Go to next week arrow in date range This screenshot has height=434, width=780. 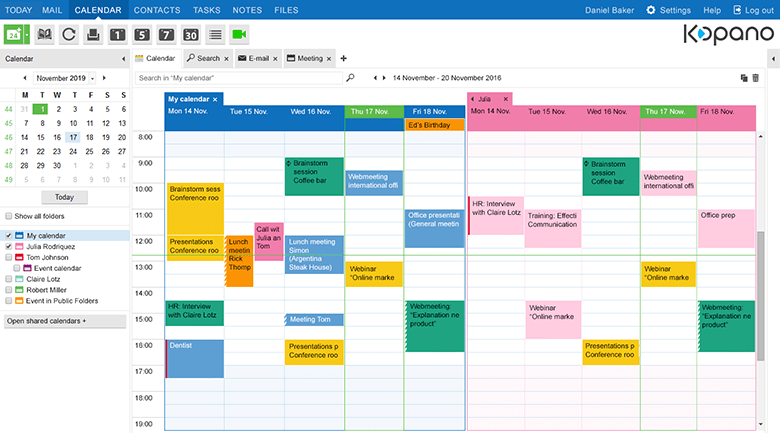pos(384,78)
